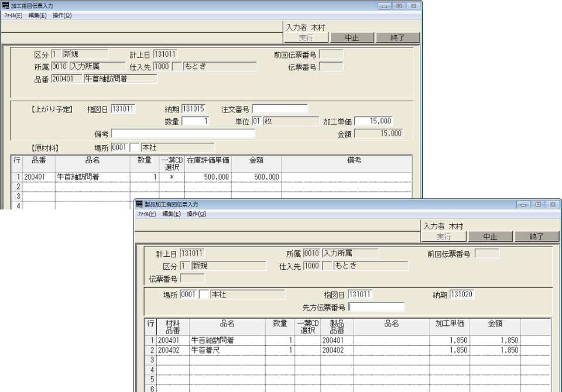This screenshot has width=562, height=392.
Task: Focus the 備考 text field above 原材料
Action: click(x=183, y=133)
